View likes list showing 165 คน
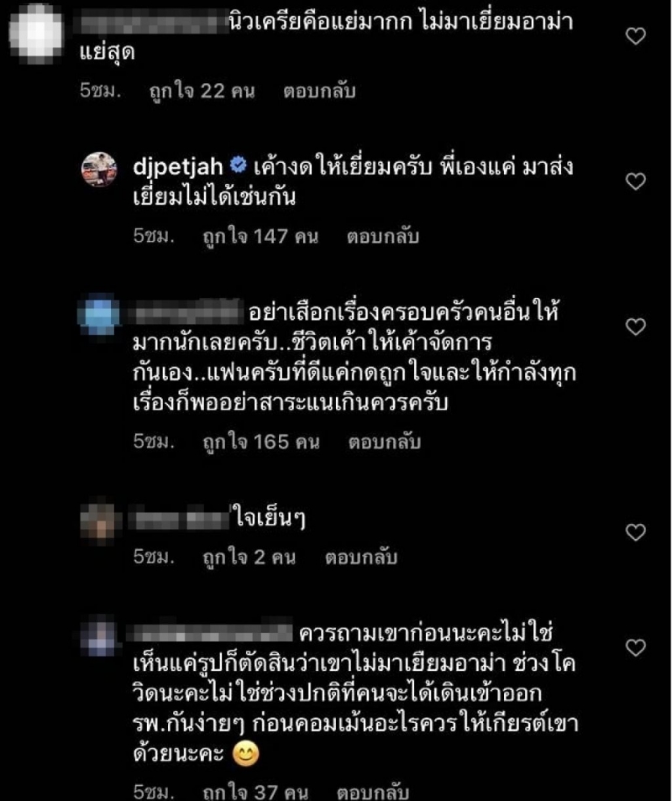Viewport: 672px width, 801px height. [261, 442]
